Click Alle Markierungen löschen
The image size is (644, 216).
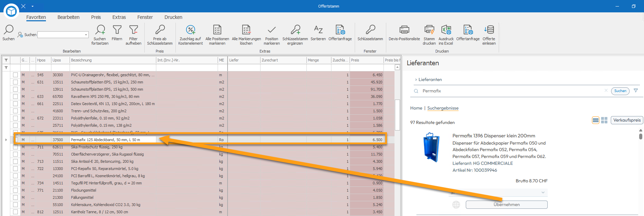pos(246,35)
